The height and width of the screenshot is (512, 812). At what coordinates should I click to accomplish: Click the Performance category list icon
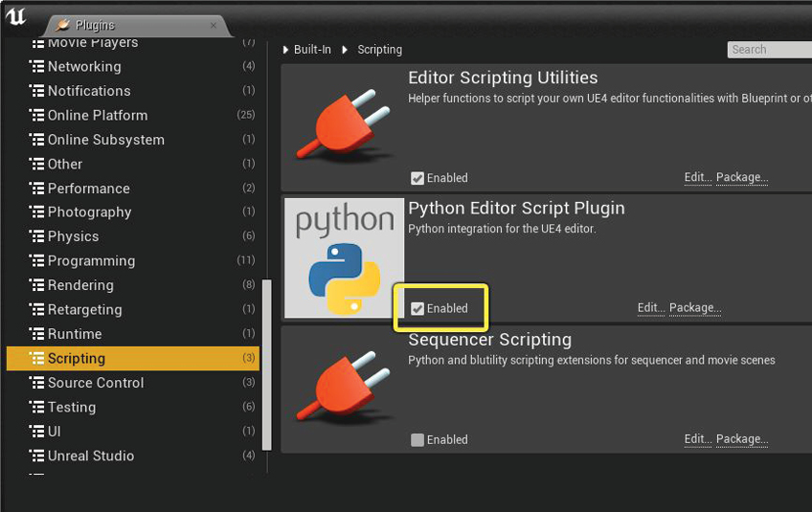36,188
